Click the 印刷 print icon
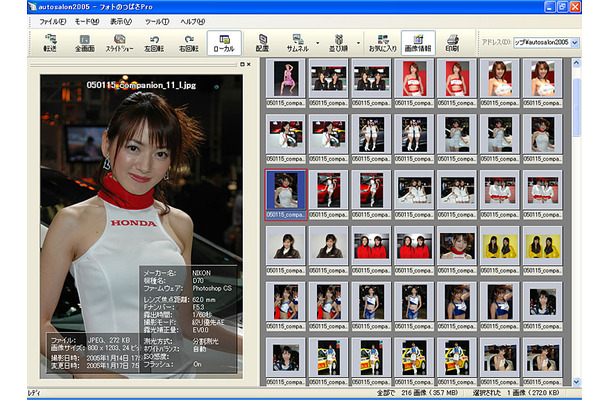Image resolution: width=610 pixels, height=400 pixels. coord(452,43)
